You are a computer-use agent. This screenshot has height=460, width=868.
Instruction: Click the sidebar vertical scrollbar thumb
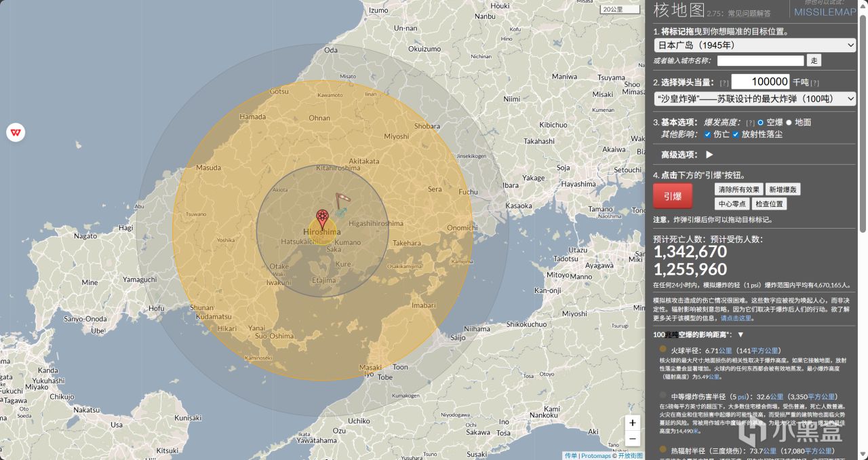click(x=863, y=122)
